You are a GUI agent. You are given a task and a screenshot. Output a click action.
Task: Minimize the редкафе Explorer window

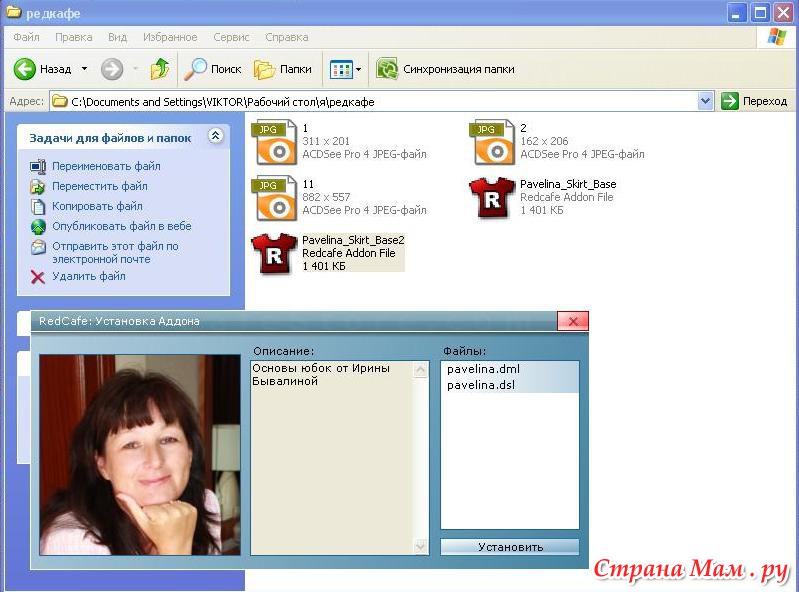[736, 12]
